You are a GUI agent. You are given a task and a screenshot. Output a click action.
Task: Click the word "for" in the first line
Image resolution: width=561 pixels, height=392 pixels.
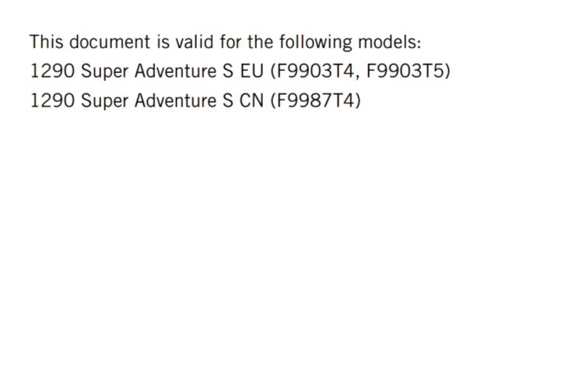pos(223,41)
